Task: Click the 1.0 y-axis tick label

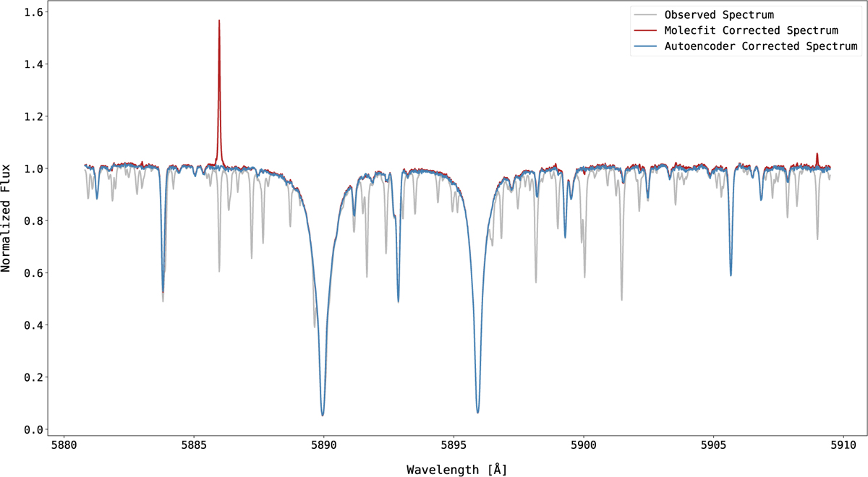Action: 32,169
